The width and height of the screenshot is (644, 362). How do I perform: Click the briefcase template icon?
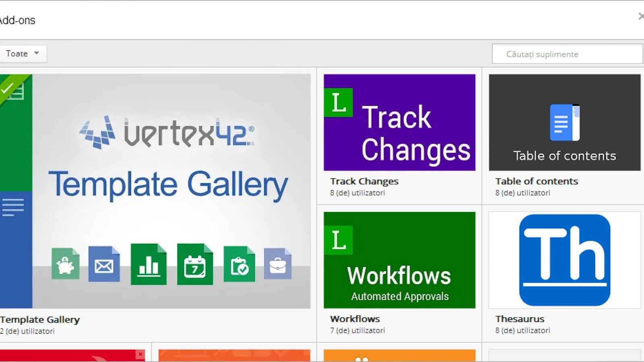click(x=278, y=263)
